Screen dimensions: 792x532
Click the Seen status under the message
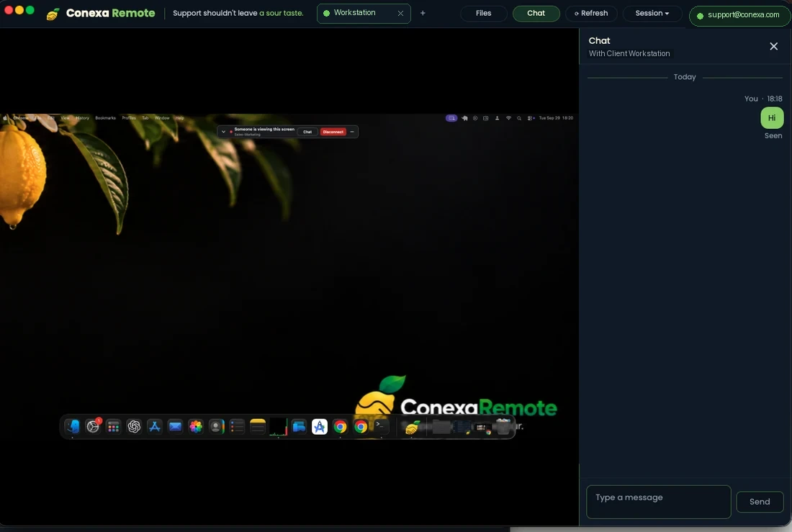(x=773, y=135)
